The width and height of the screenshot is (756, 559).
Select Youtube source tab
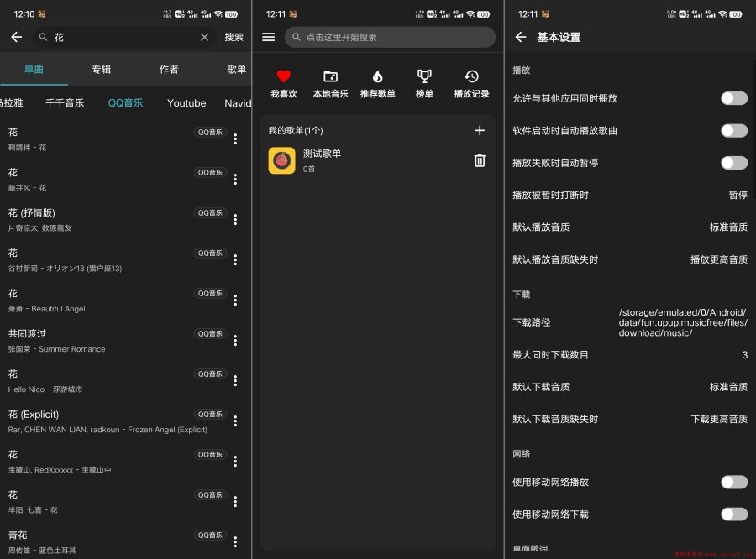(x=186, y=103)
